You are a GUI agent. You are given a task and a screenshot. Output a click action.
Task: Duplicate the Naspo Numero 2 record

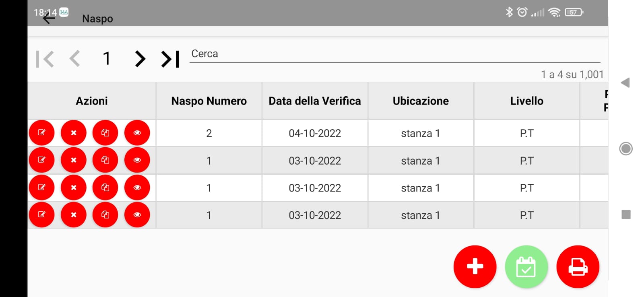pyautogui.click(x=105, y=133)
